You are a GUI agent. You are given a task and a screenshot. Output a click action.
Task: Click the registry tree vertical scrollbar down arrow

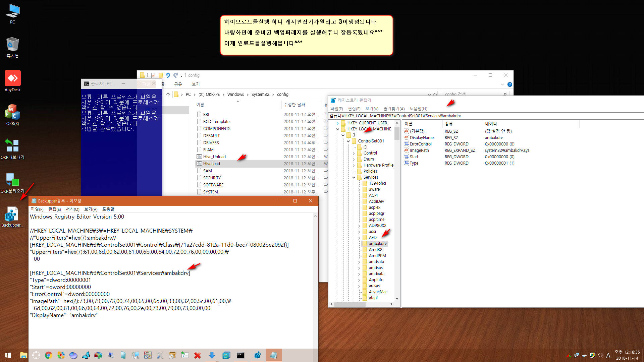tap(397, 298)
